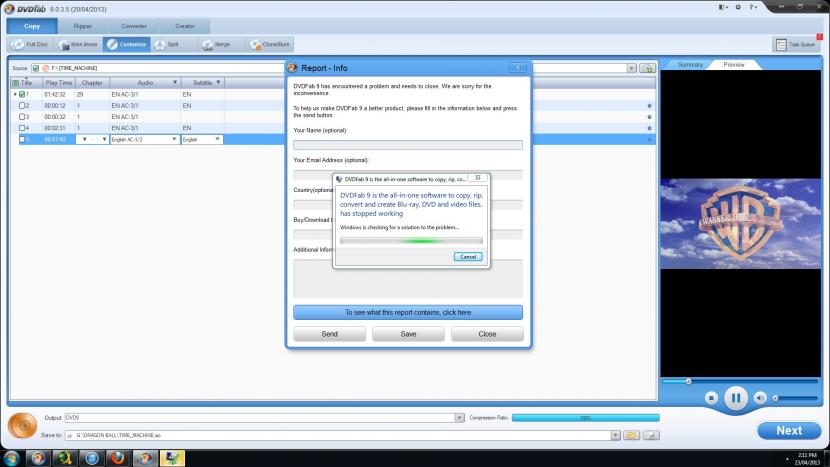Open the help question mark menu

tap(753, 7)
